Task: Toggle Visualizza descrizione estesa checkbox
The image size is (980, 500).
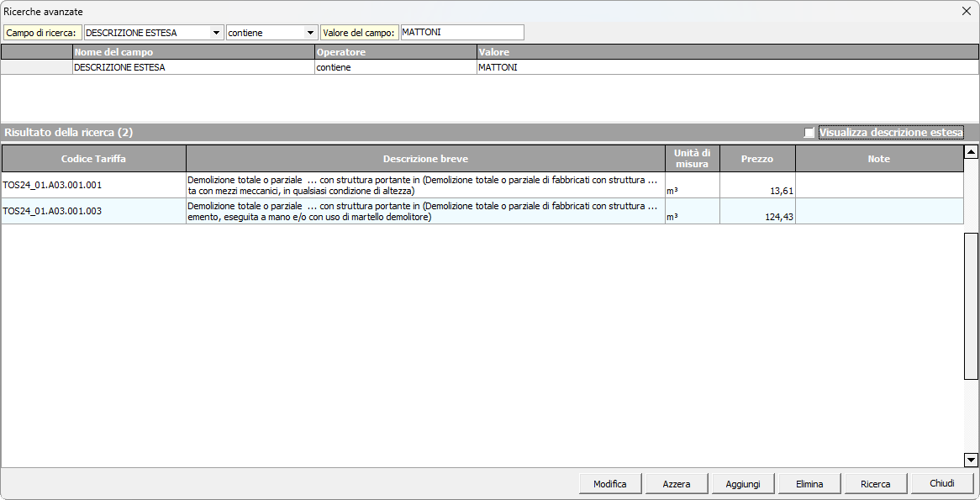Action: click(809, 133)
